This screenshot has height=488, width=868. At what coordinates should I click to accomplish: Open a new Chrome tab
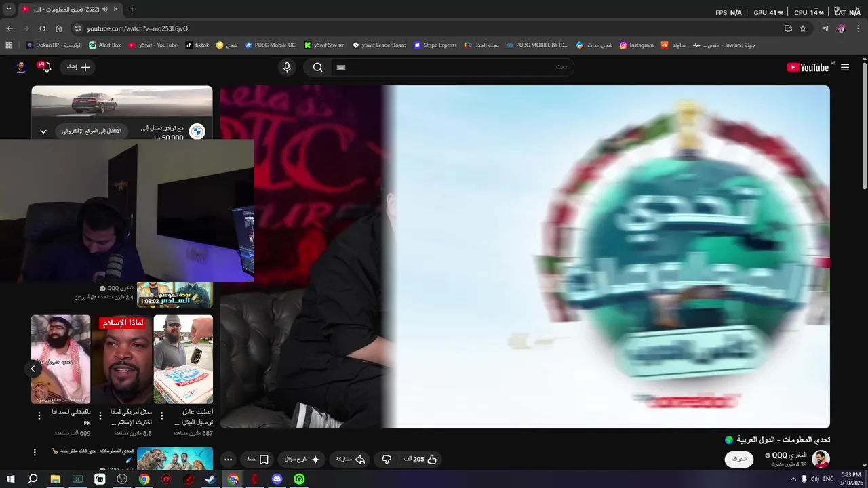[x=132, y=9]
